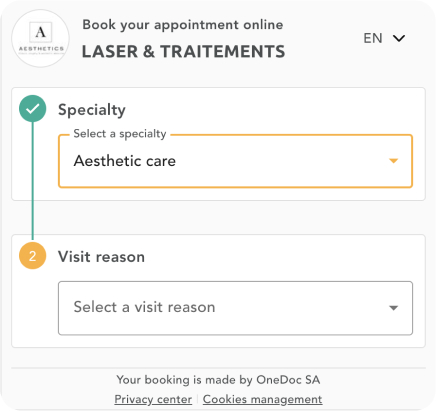The width and height of the screenshot is (436, 411).
Task: Click the Aesthetic care selected value text
Action: pyautogui.click(x=125, y=161)
